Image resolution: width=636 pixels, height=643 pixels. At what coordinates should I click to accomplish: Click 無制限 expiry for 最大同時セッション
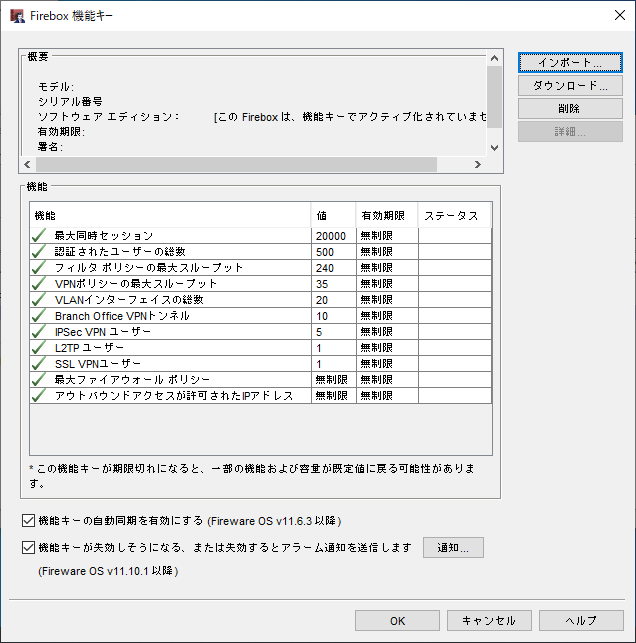click(x=387, y=236)
